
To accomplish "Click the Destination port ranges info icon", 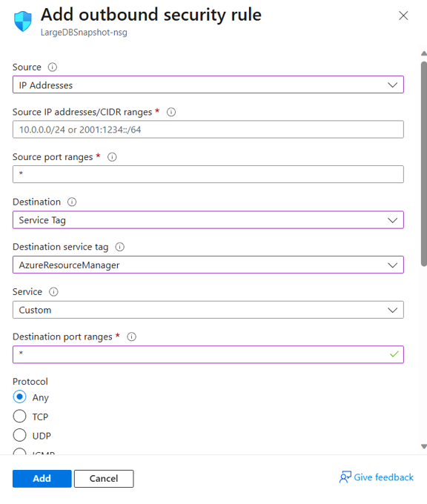I will tap(131, 336).
